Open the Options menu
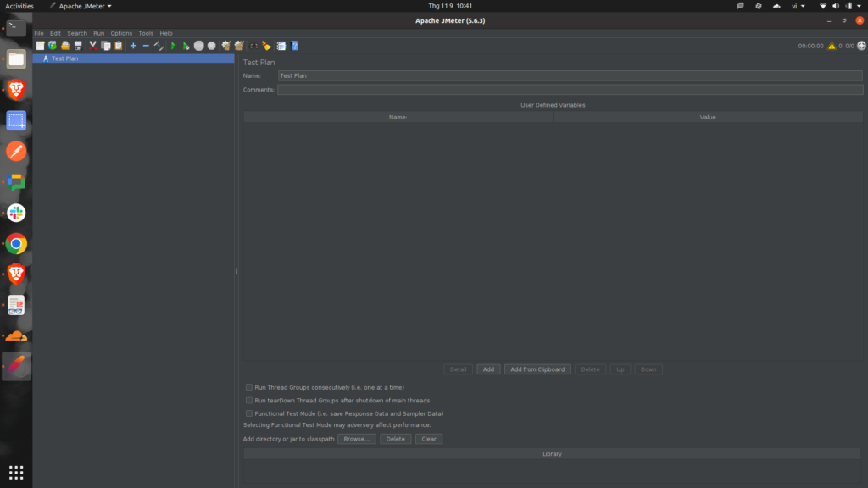 [x=121, y=33]
